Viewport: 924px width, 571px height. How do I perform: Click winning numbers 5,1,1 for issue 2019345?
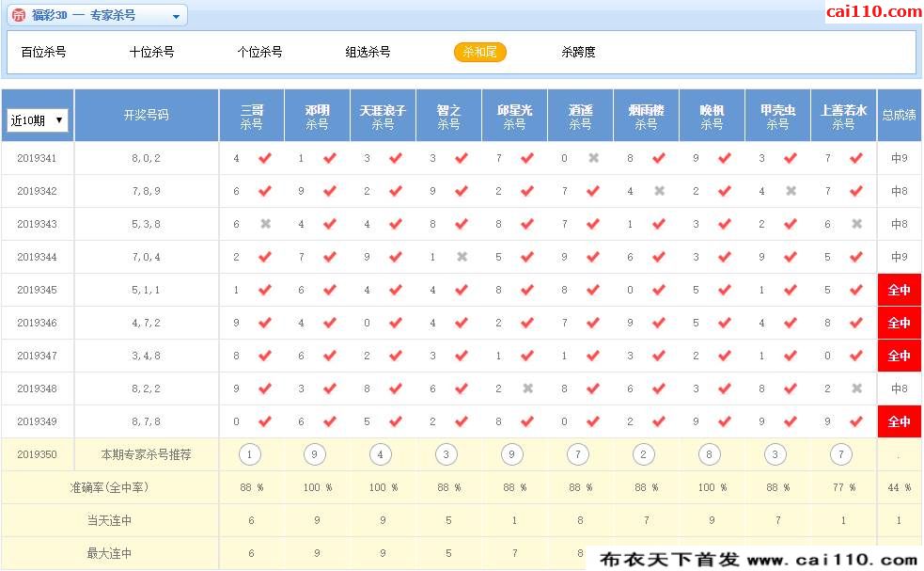(146, 290)
